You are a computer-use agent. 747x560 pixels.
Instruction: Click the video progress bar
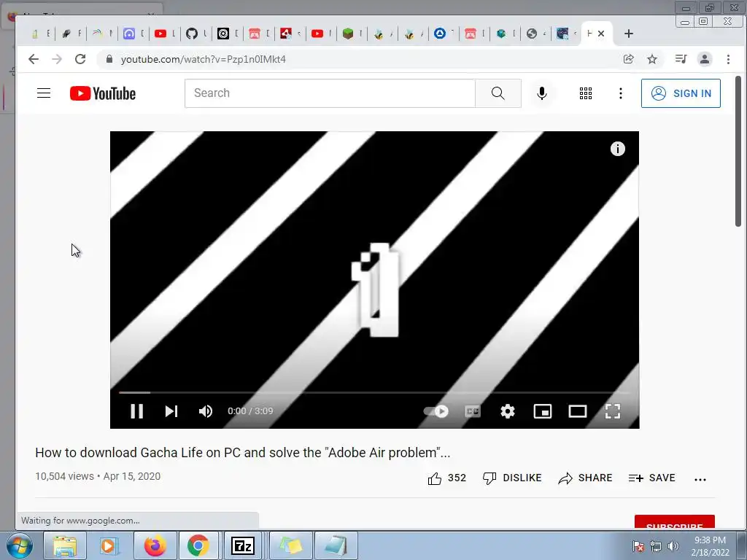pos(374,392)
